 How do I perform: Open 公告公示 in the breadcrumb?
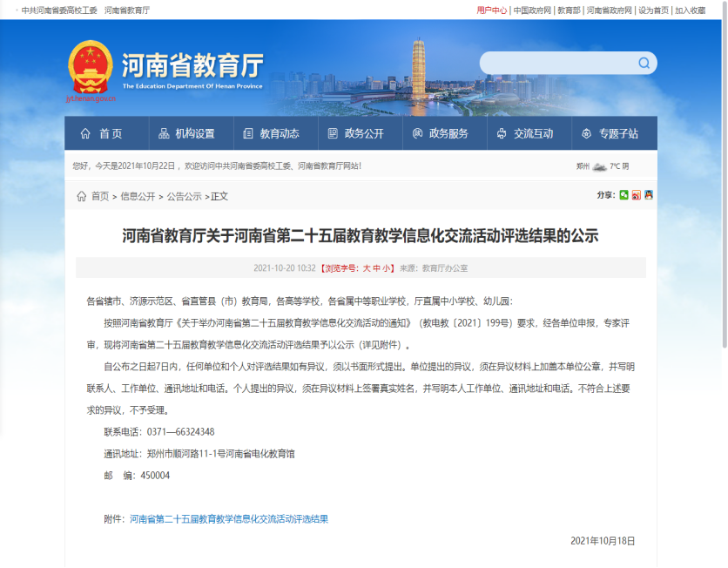tap(184, 197)
